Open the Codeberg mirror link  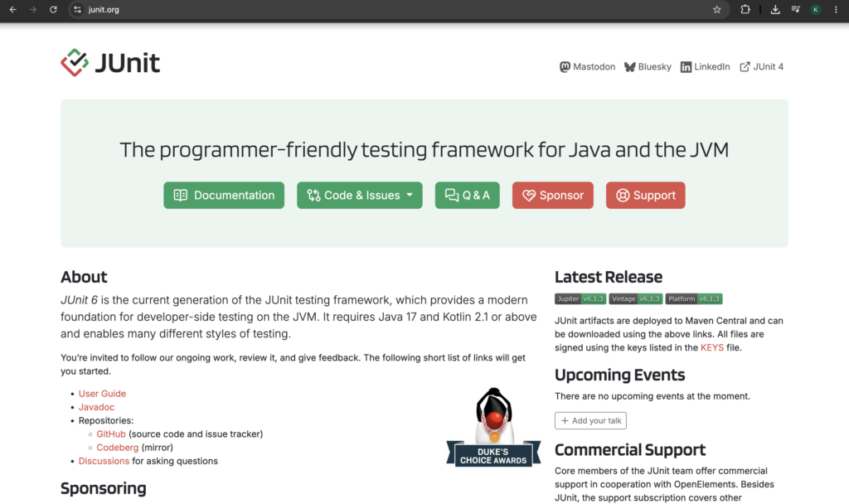point(118,448)
